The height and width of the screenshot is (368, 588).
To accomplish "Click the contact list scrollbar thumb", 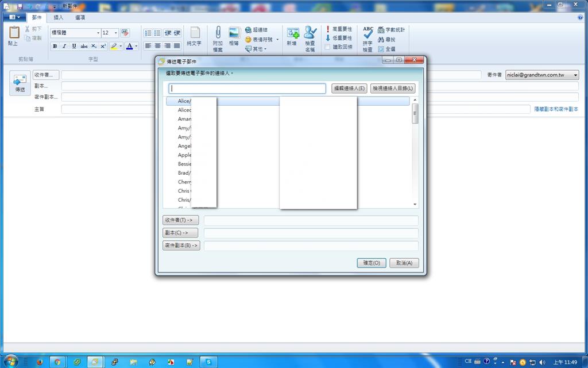I will pyautogui.click(x=415, y=114).
